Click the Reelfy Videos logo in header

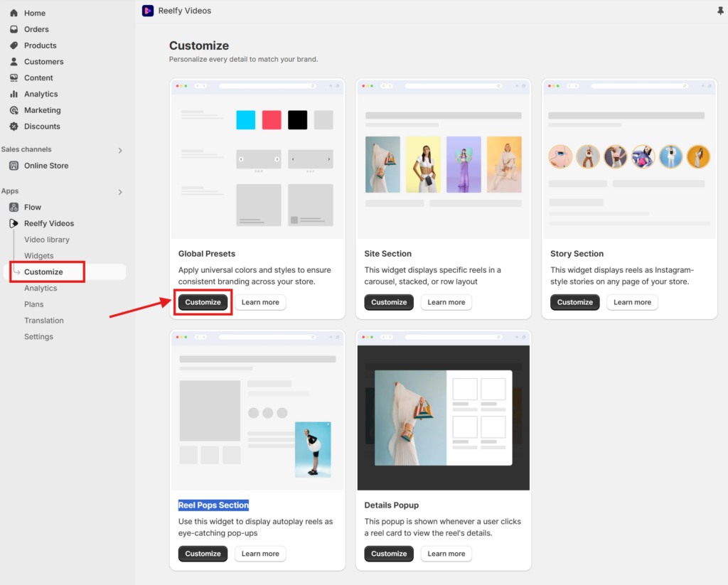tap(148, 11)
